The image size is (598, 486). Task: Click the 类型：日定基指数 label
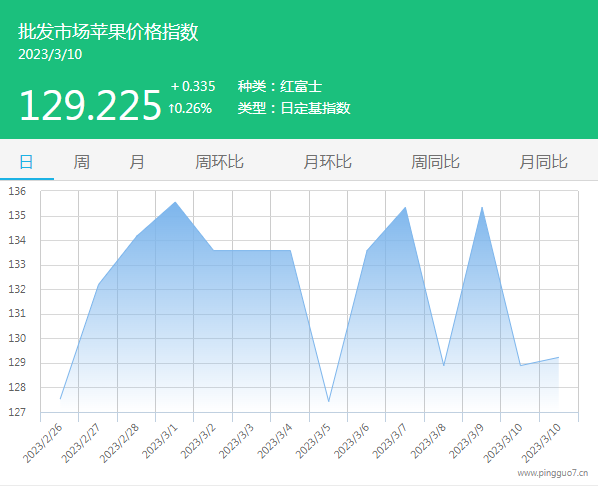point(294,108)
